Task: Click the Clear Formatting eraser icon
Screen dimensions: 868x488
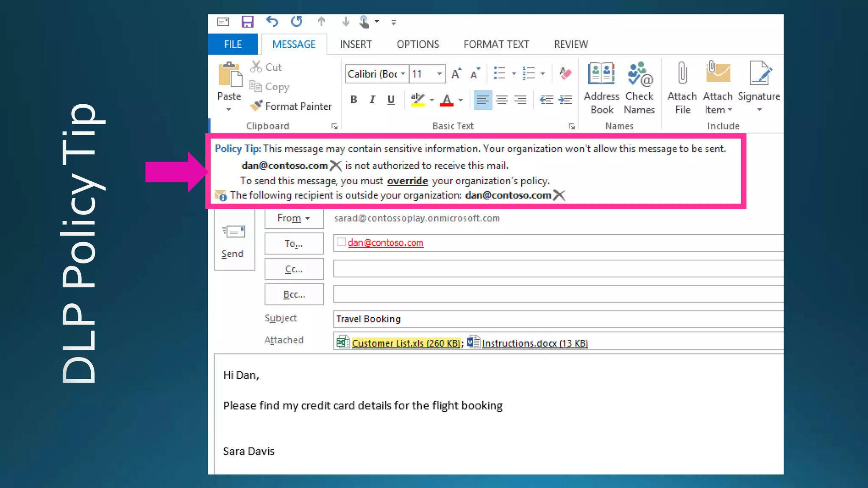Action: (x=565, y=74)
